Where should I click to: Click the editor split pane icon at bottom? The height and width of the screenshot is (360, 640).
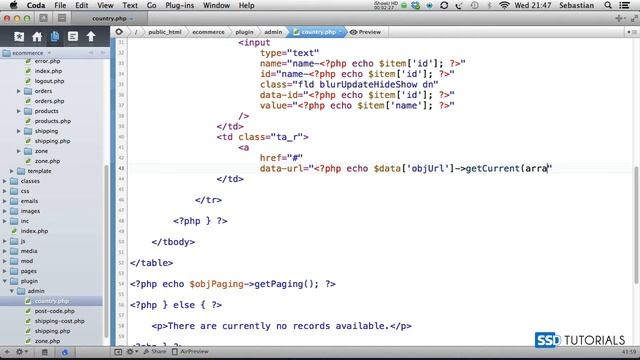pos(118,351)
